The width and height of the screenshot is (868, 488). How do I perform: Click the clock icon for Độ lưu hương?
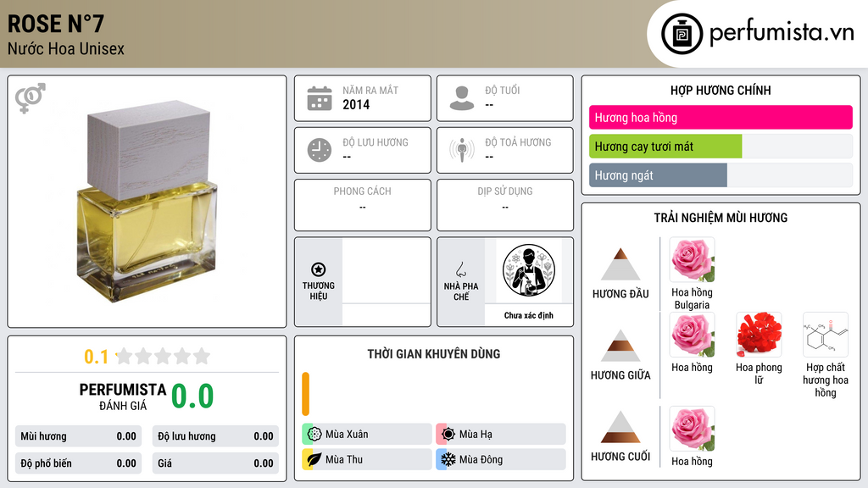tap(320, 150)
